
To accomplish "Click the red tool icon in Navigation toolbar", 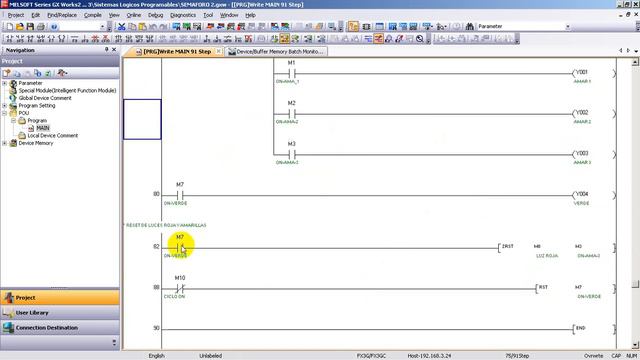I will (62, 73).
